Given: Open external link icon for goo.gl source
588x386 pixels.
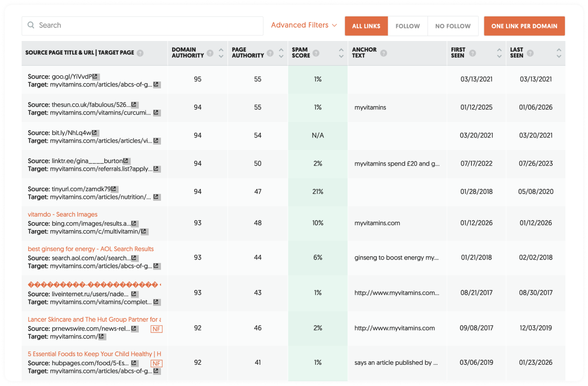Looking at the screenshot, I should point(95,76).
